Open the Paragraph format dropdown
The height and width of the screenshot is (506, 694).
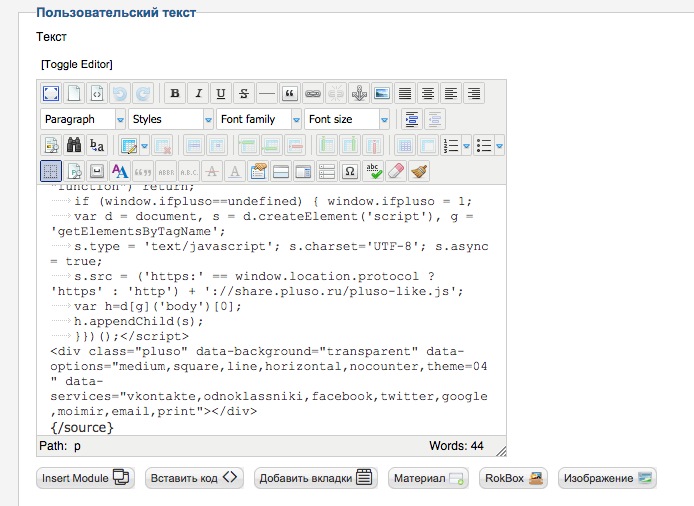[83, 119]
